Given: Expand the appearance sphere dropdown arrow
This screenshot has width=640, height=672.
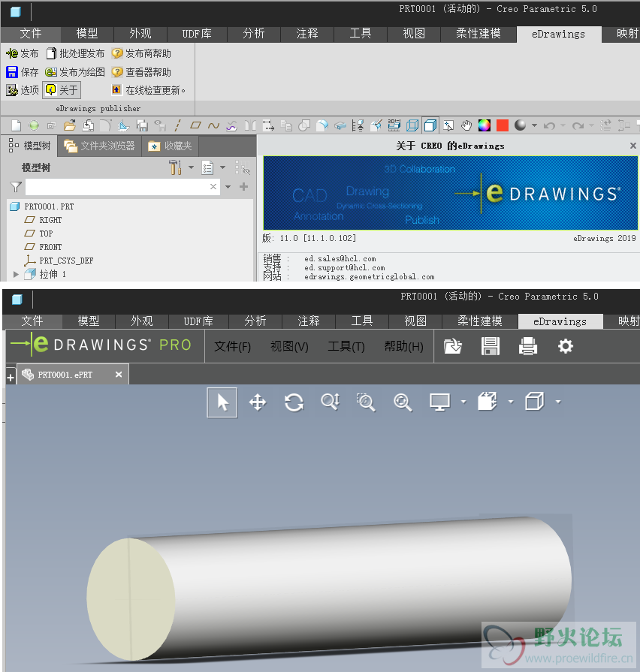Looking at the screenshot, I should pyautogui.click(x=534, y=125).
